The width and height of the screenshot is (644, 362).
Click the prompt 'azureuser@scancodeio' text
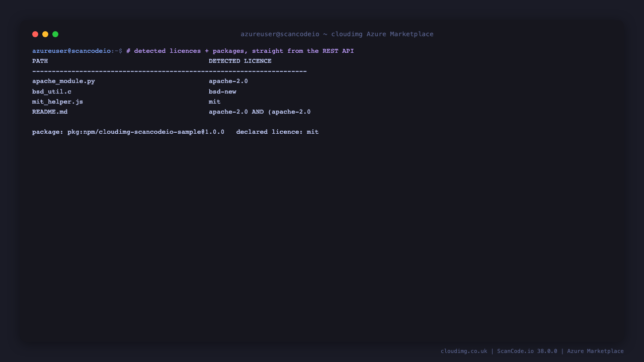71,51
